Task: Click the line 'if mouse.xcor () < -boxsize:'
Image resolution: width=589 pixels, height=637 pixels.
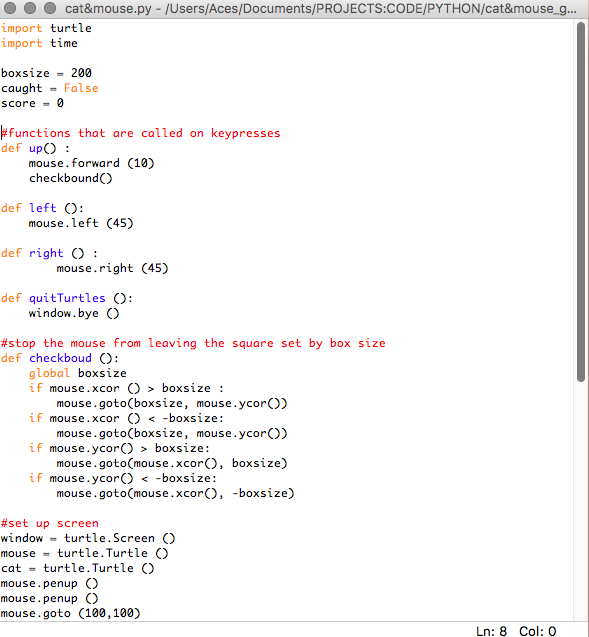Action: click(126, 418)
